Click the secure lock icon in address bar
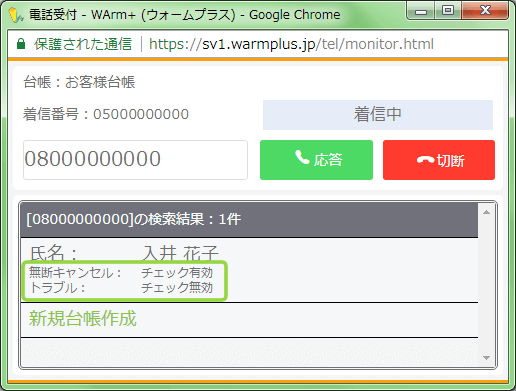 21,44
